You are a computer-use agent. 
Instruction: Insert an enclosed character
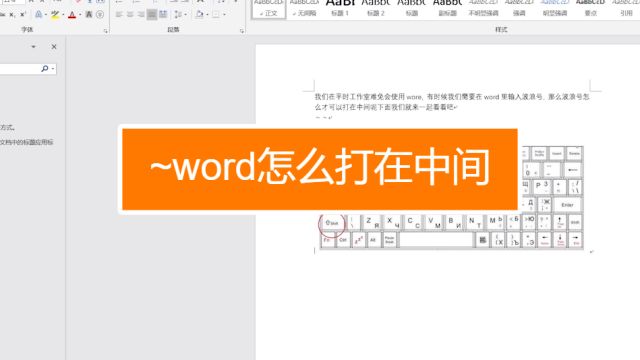tap(100, 15)
